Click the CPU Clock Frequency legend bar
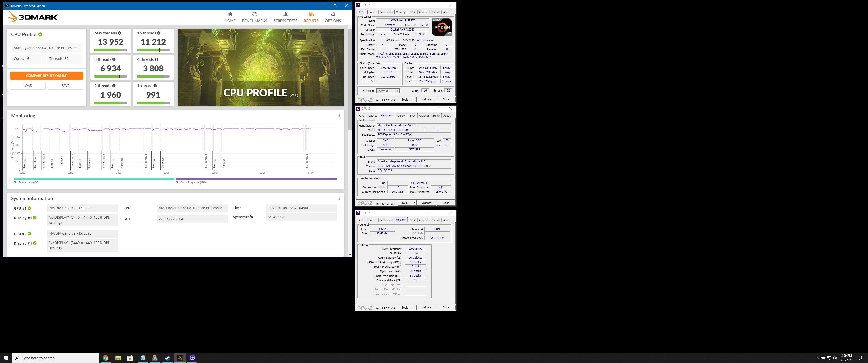868x363 pixels. (x=256, y=179)
